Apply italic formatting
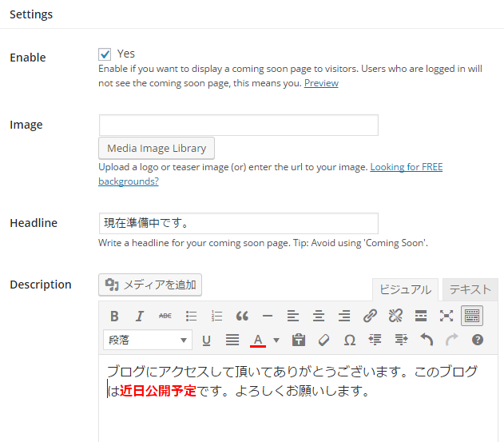Screen dimensions: 504x442 coord(140,316)
